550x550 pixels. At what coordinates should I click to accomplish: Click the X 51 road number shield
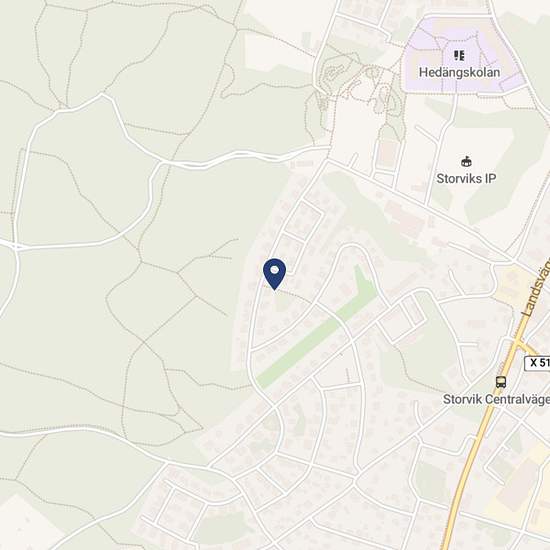point(537,363)
